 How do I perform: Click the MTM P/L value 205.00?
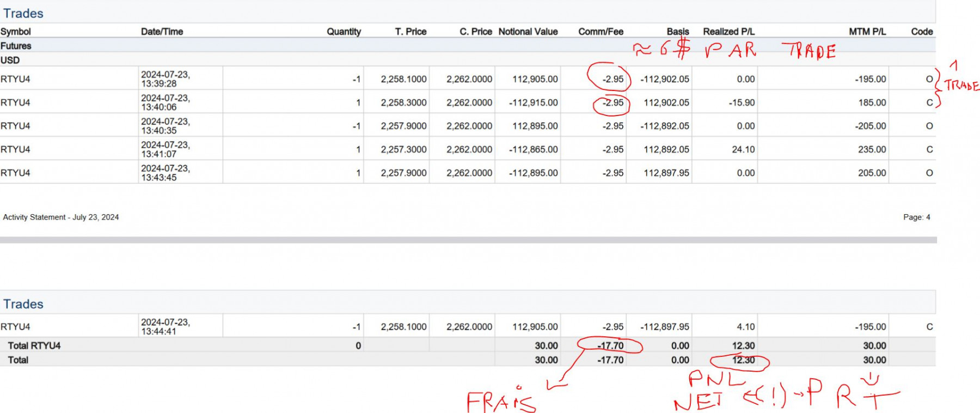(x=872, y=173)
